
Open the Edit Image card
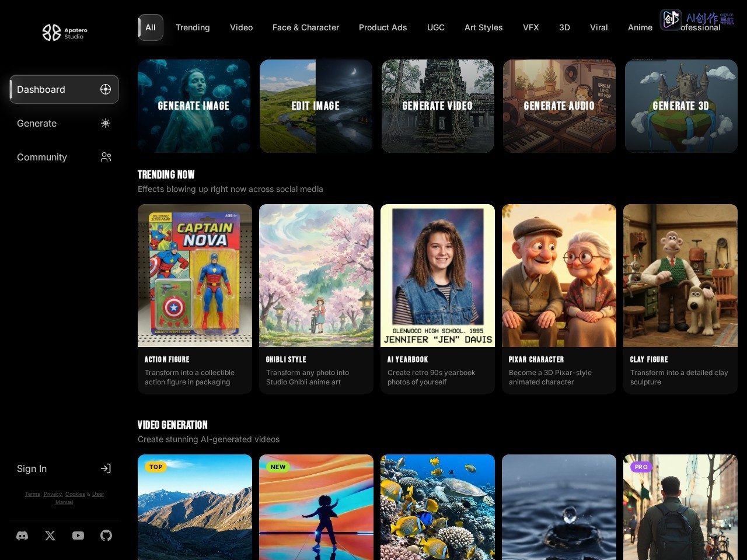[316, 106]
